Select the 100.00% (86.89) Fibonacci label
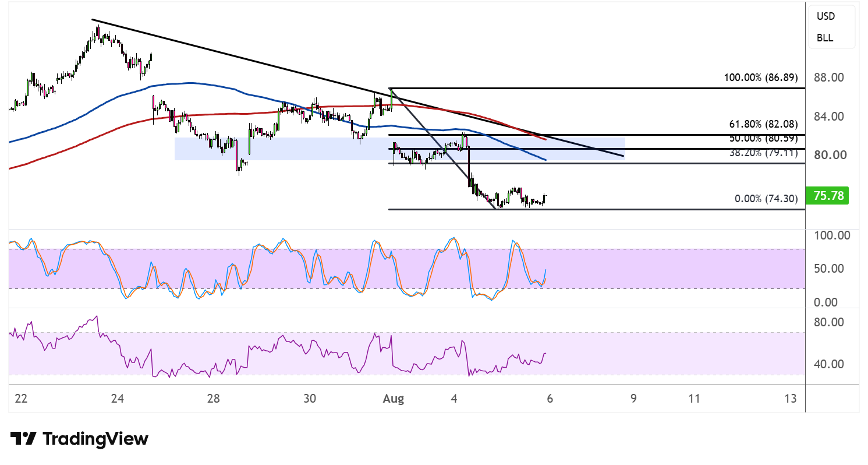Viewport: 868px width, 465px height. [761, 77]
